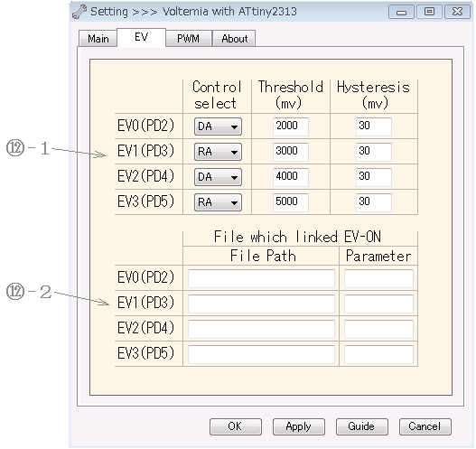The height and width of the screenshot is (449, 476).
Task: Click the 'Threshold (mv)' column header
Action: point(290,95)
